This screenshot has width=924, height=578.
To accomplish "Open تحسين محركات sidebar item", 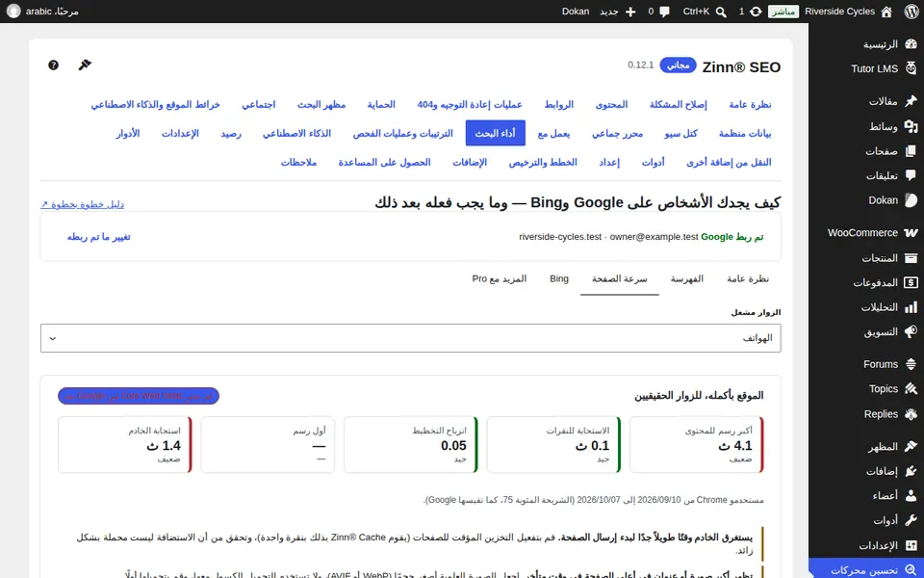I will pos(866,568).
